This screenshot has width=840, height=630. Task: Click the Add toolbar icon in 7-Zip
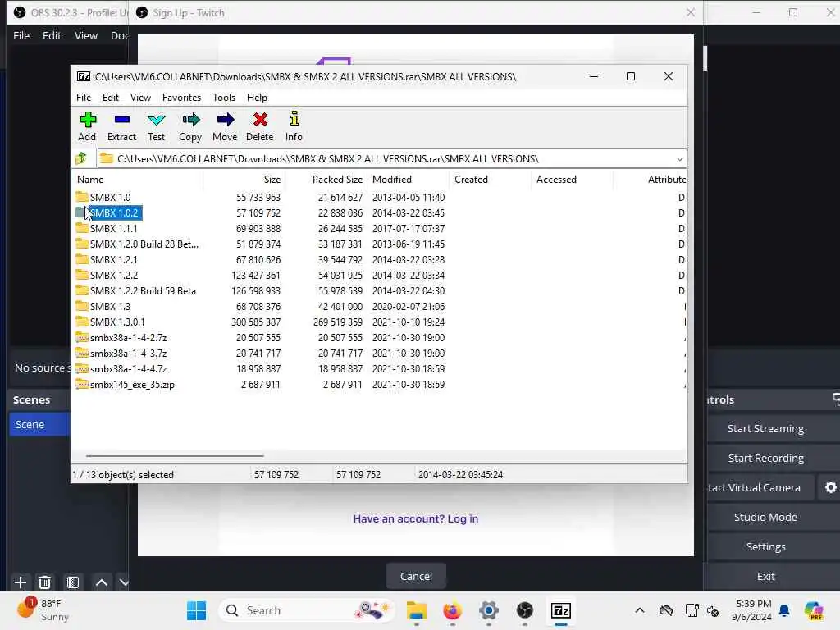coord(87,126)
